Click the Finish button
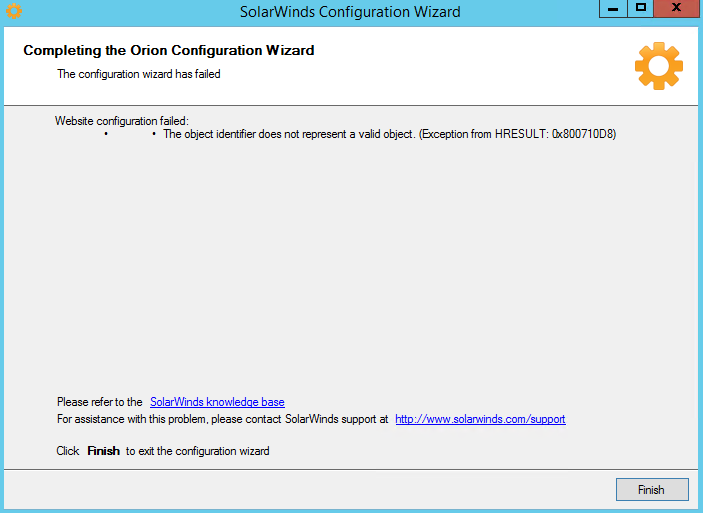The width and height of the screenshot is (703, 513). click(x=652, y=489)
